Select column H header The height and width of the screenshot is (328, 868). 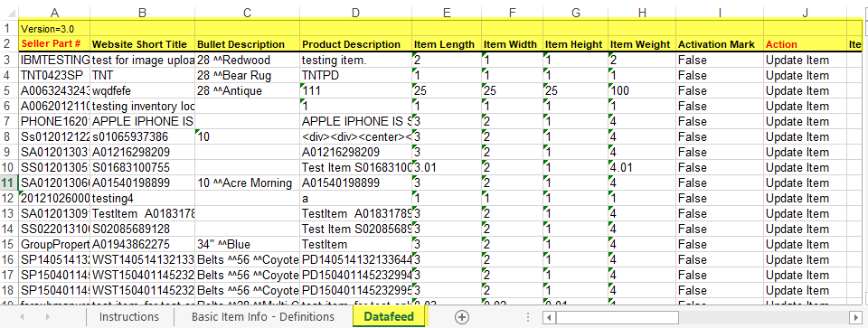pyautogui.click(x=642, y=12)
